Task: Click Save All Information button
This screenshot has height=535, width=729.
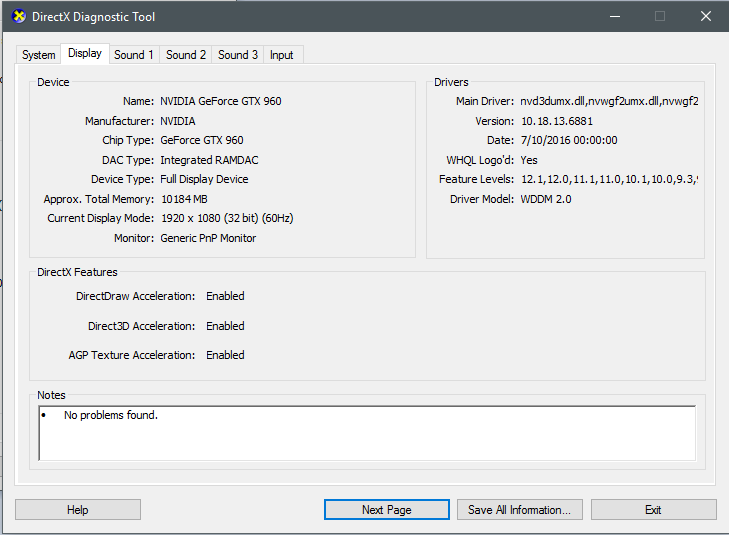Action: tap(520, 510)
